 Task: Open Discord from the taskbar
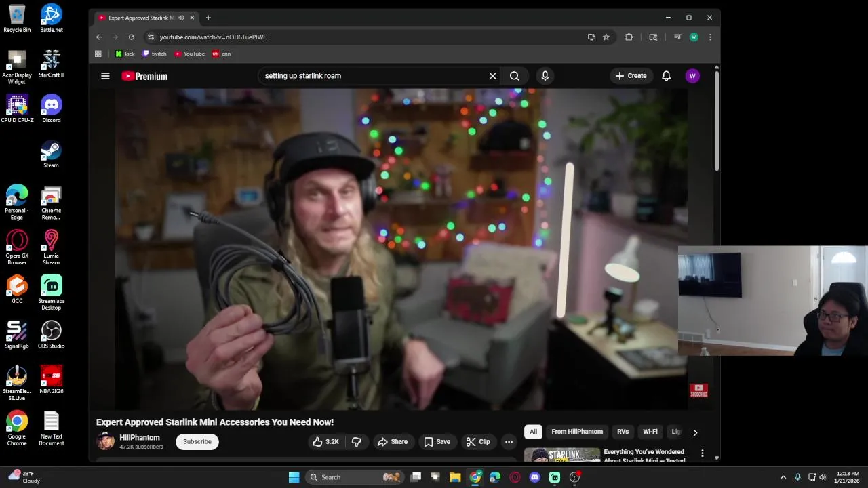[x=535, y=477]
